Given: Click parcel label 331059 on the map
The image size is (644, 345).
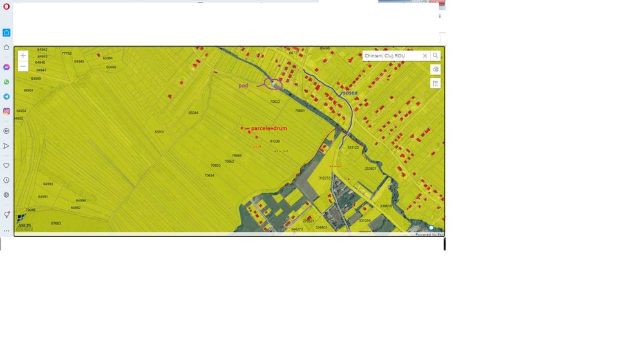Looking at the screenshot, I should click(365, 221).
